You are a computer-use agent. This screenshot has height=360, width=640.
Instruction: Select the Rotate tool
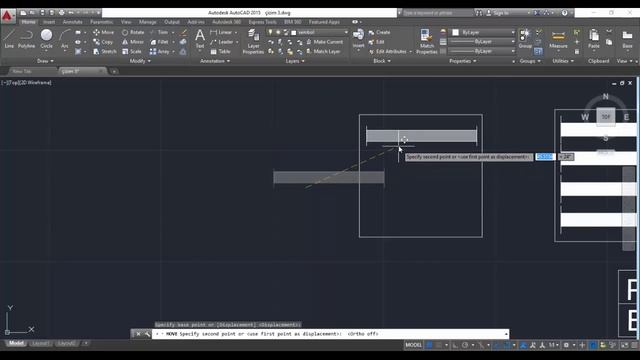point(133,32)
